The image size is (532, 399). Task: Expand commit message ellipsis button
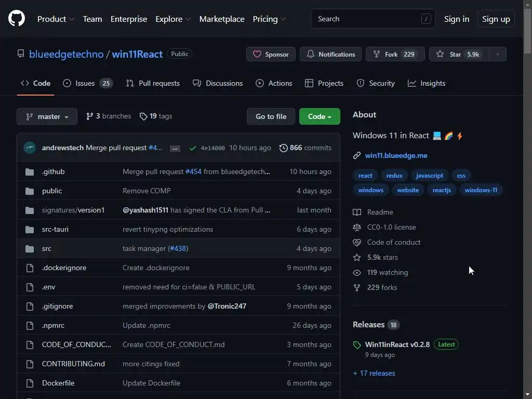[175, 148]
